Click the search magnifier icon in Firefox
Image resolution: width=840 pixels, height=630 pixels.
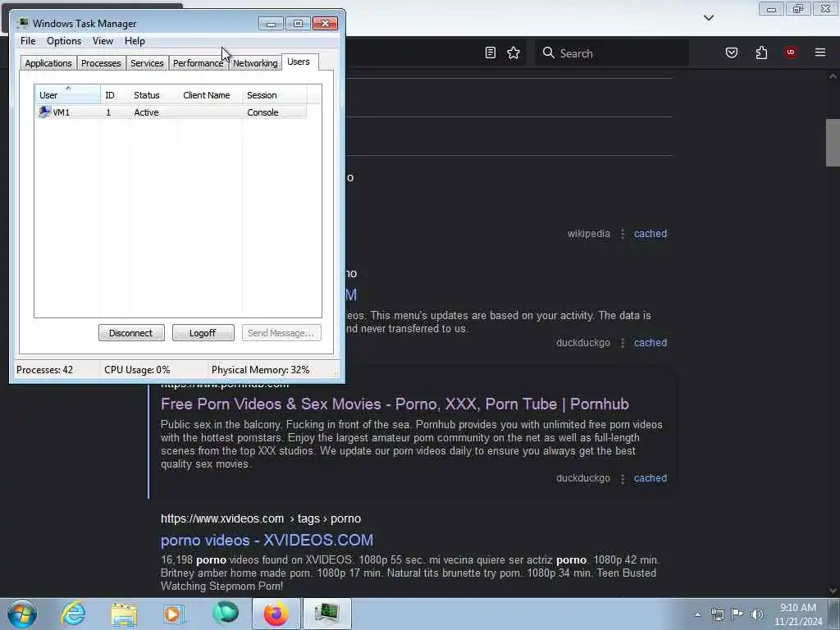point(548,52)
